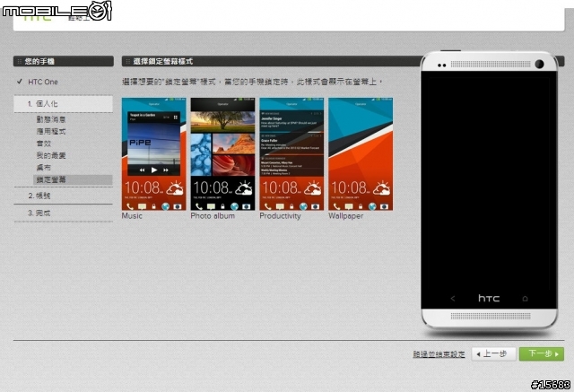The image size is (574, 392).
Task: Click the 上一步 previous step button
Action: (x=493, y=354)
